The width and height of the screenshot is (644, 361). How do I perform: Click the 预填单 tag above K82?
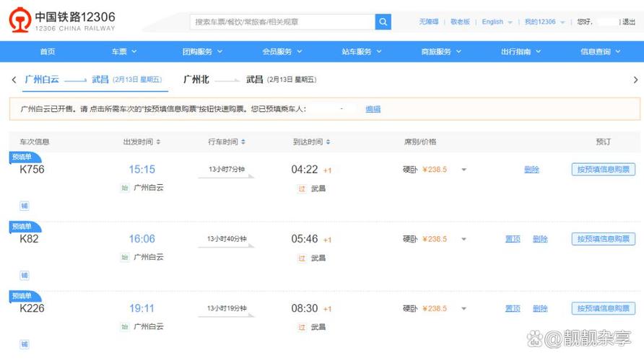(x=25, y=226)
